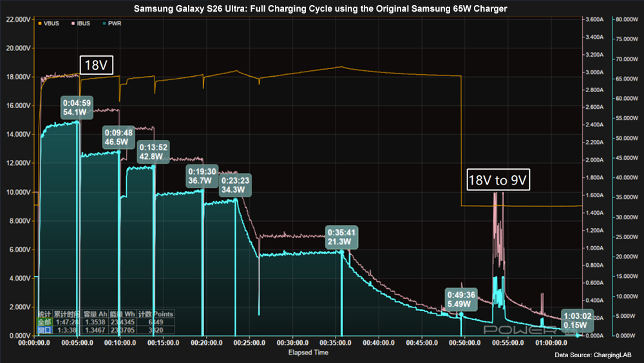
Task: Select the blue 窗口 row in stats table
Action: click(43, 329)
